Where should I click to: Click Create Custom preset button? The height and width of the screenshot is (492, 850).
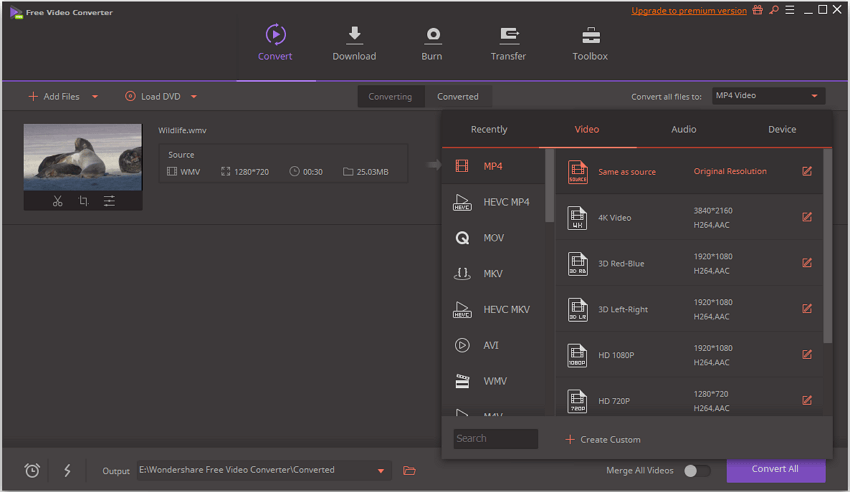(603, 439)
